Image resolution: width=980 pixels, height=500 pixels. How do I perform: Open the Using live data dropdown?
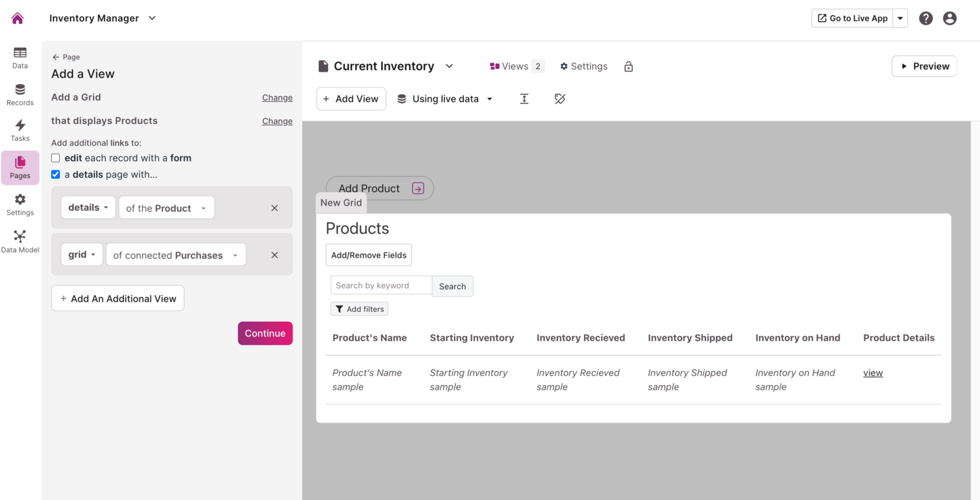[444, 99]
